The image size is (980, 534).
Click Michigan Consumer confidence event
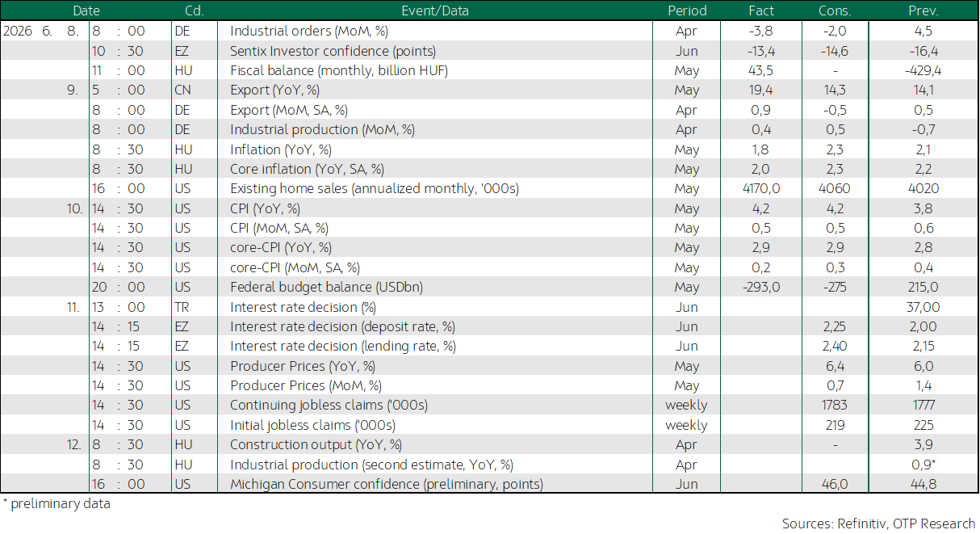(x=387, y=484)
